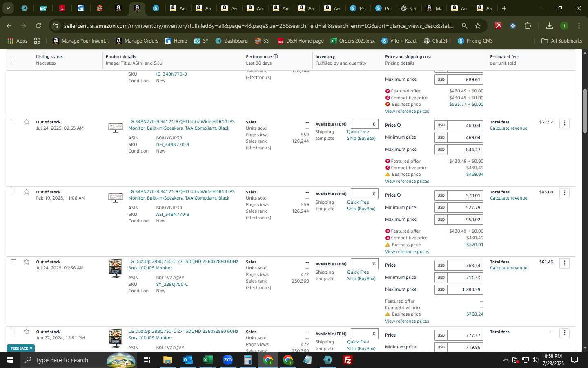588x368 pixels.
Task: Open kebab menu for the $45.60 fees row
Action: point(564,193)
